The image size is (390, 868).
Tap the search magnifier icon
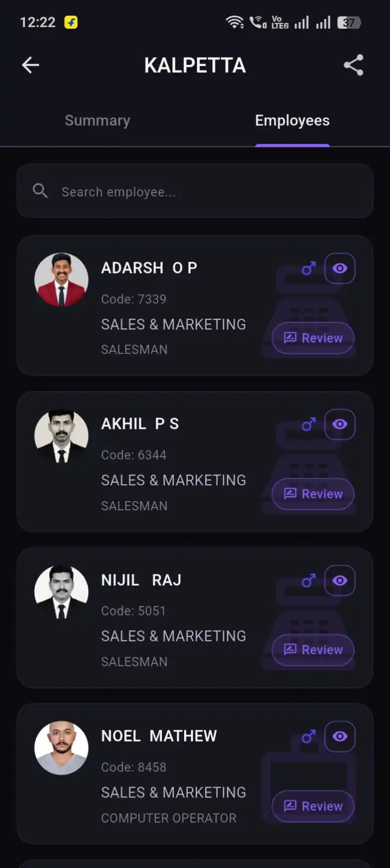tap(40, 191)
